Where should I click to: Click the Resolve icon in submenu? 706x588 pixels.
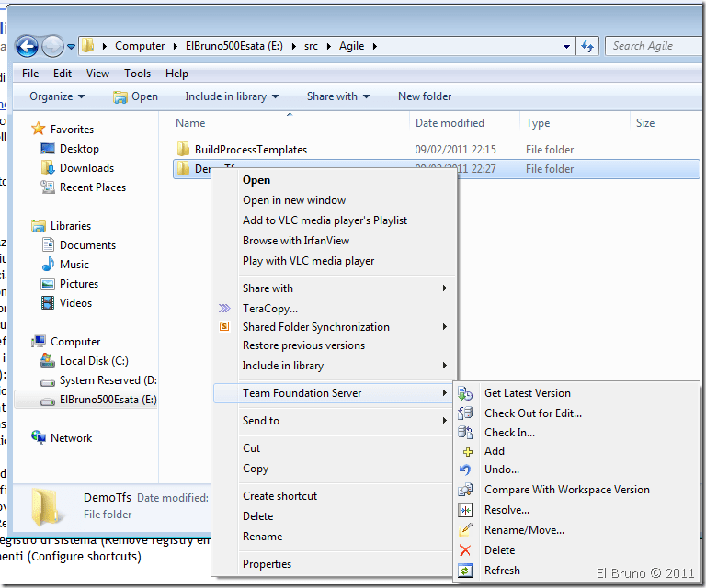click(x=465, y=510)
